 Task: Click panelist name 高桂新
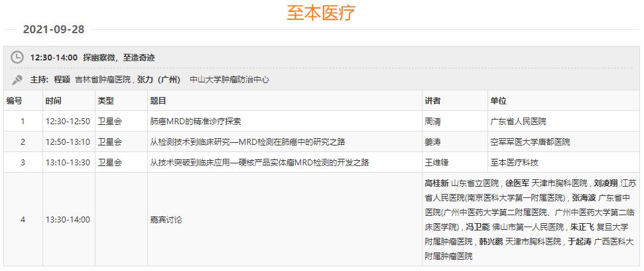(436, 183)
